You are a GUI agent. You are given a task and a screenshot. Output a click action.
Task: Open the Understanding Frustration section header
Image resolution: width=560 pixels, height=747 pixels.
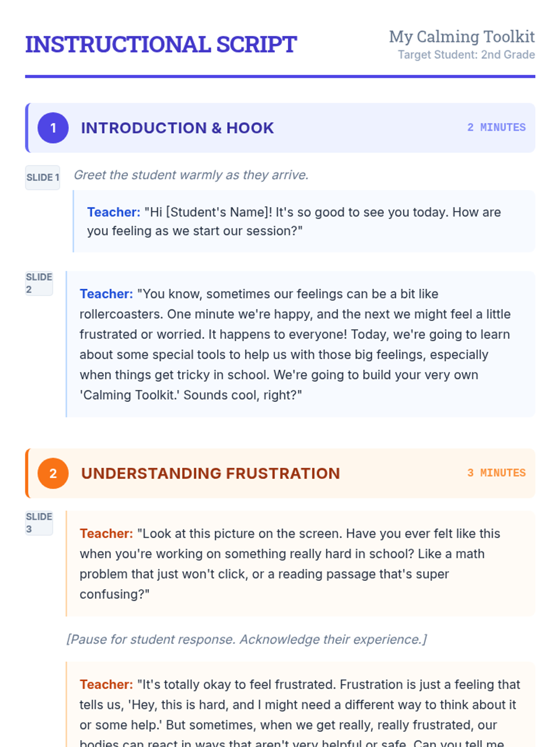click(280, 473)
